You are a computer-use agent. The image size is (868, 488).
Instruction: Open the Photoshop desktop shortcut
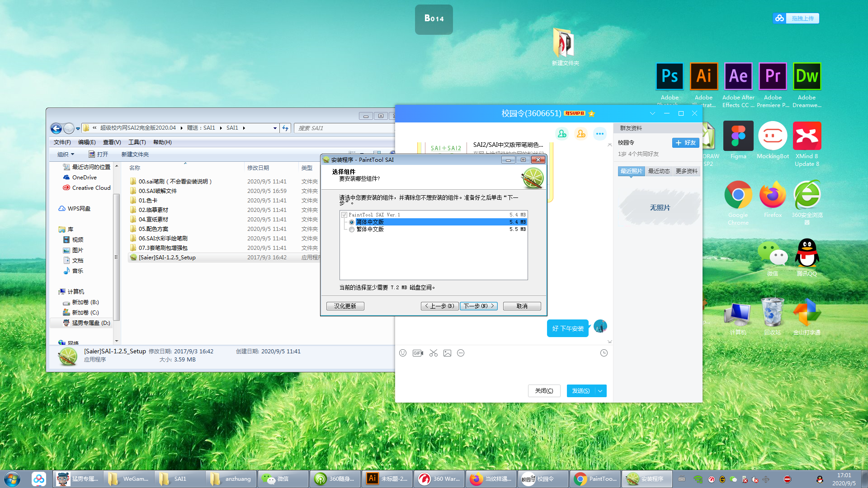tap(670, 77)
